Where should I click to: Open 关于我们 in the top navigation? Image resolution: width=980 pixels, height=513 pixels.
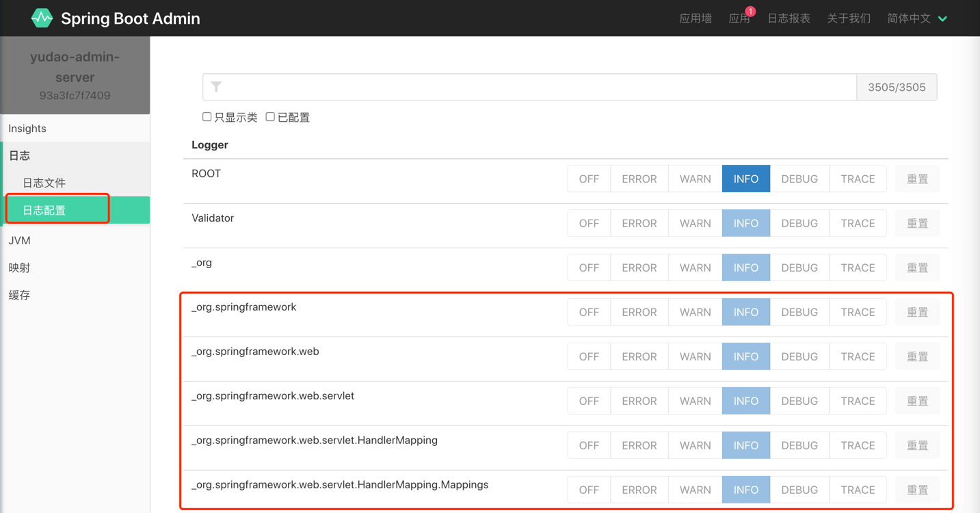coord(849,18)
